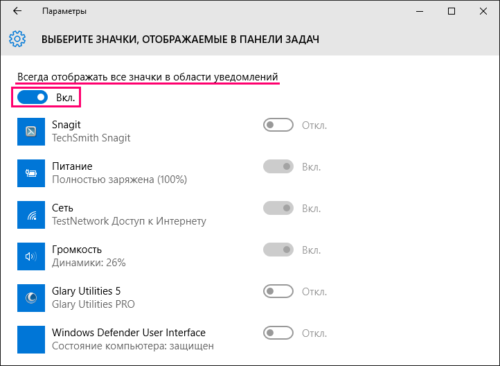Enable the Snagit tray icon toggle
The width and height of the screenshot is (500, 366).
[278, 125]
